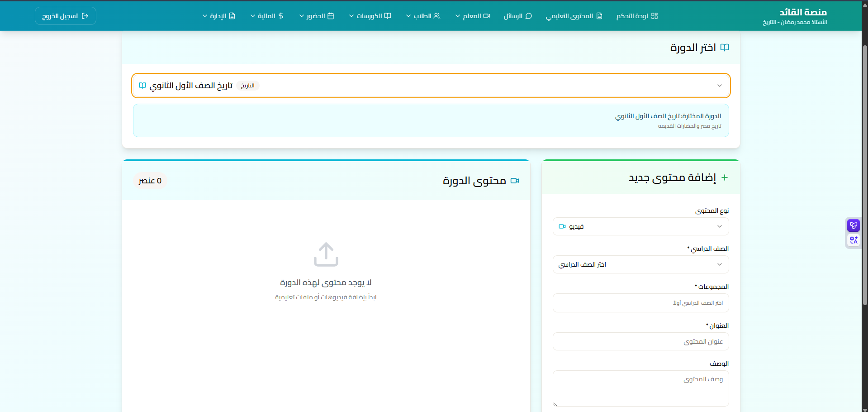868x412 pixels.
Task: Click the وصف المحتوى description text area
Action: 640,388
